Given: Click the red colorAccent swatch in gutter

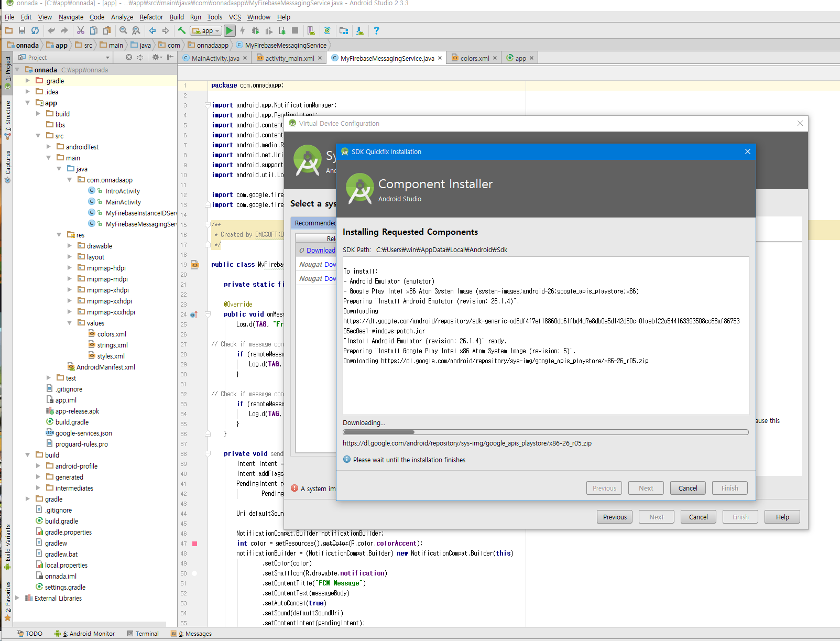Looking at the screenshot, I should pyautogui.click(x=195, y=544).
